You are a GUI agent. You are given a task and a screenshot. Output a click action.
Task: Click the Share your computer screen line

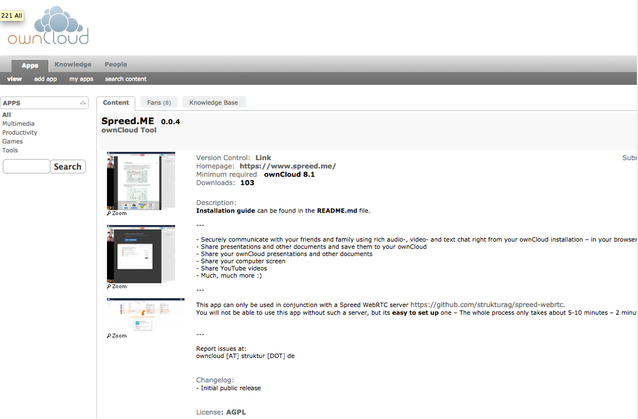click(241, 261)
